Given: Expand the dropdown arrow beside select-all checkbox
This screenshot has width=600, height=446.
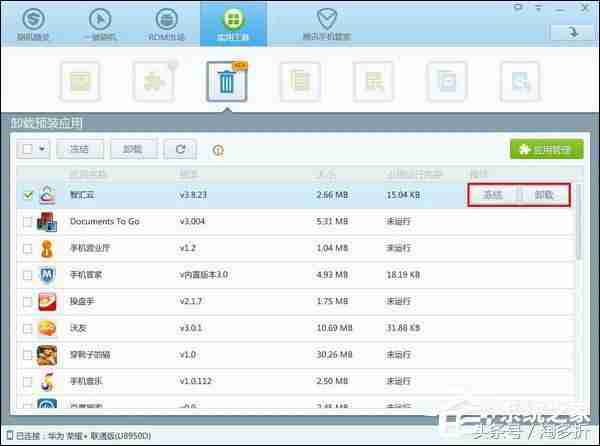Looking at the screenshot, I should click(x=42, y=149).
